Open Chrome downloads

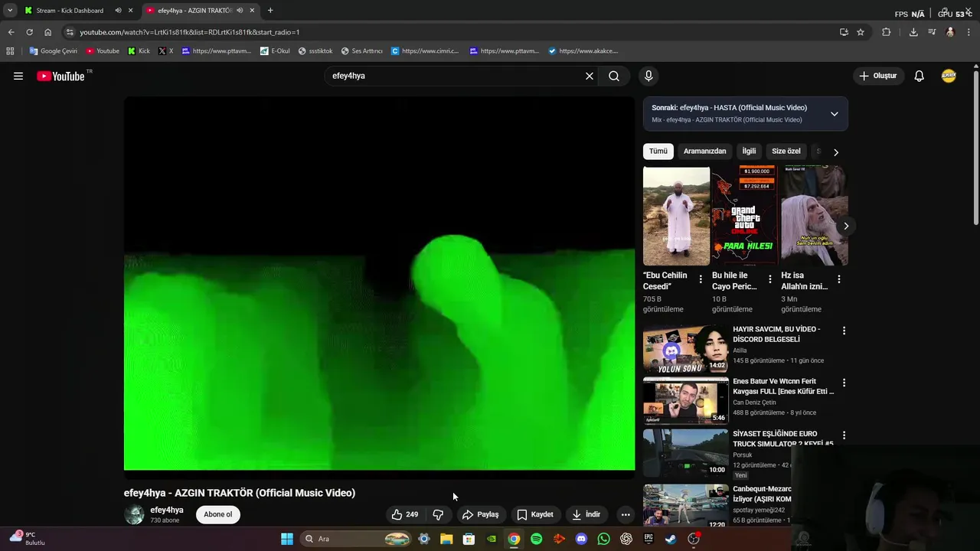pos(913,32)
